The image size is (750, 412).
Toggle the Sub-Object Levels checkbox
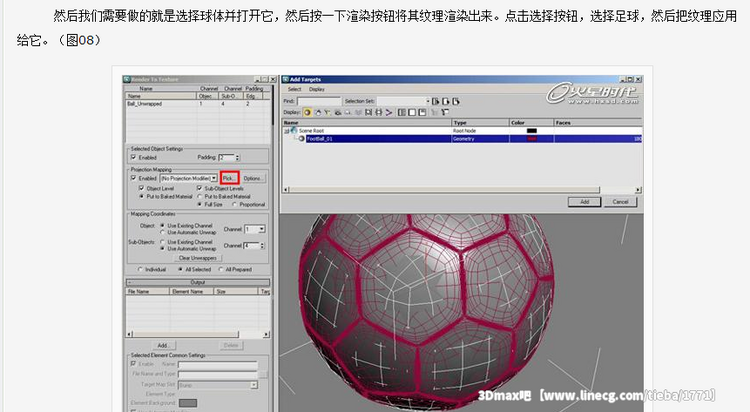pos(199,189)
